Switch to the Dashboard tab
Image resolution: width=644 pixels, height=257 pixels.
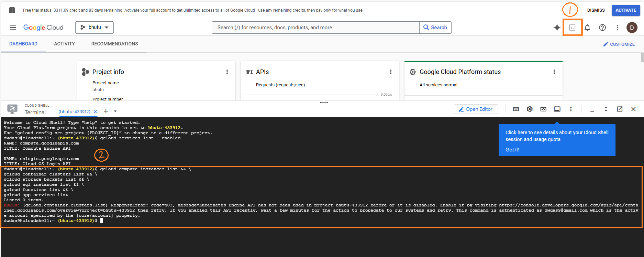(23, 44)
